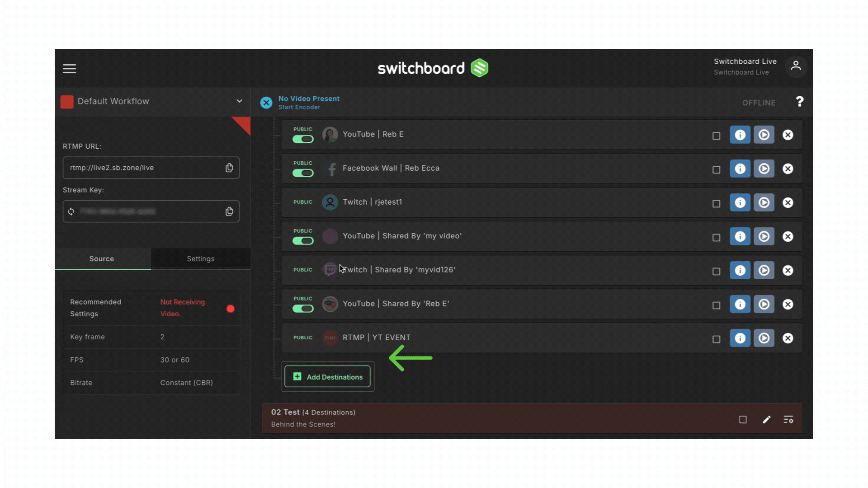The width and height of the screenshot is (868, 488).
Task: Click play icon for YouTube Shared By 'Reb E'
Action: click(764, 304)
